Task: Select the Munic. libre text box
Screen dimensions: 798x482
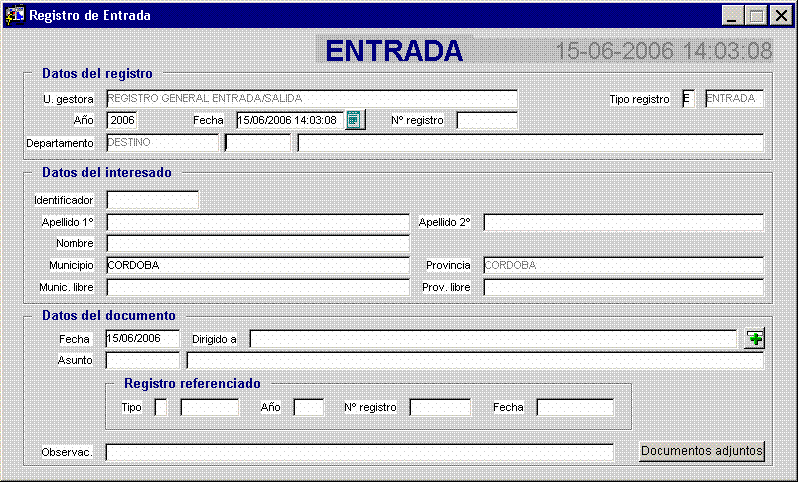Action: tap(258, 287)
